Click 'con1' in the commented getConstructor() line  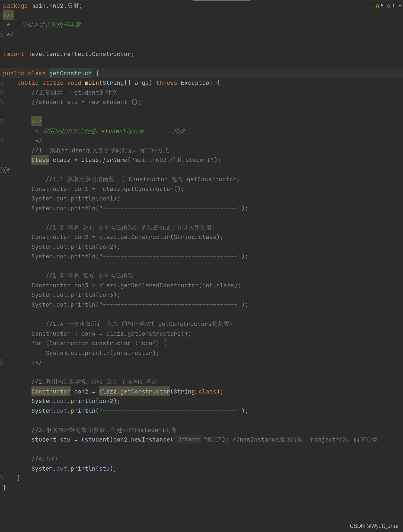[81, 189]
